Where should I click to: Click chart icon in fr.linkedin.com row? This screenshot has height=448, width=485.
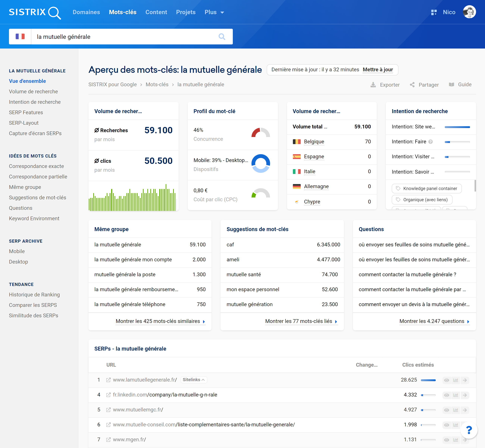pyautogui.click(x=456, y=395)
